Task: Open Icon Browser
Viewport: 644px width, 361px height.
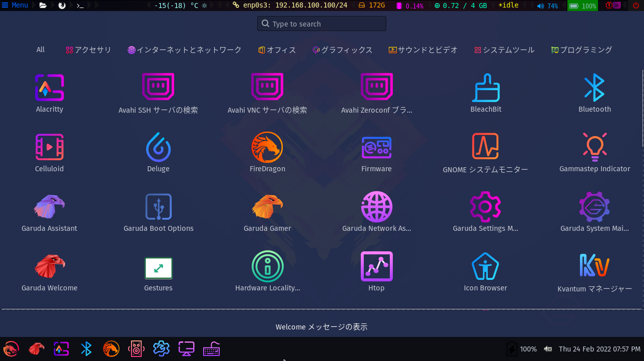Action: (485, 272)
